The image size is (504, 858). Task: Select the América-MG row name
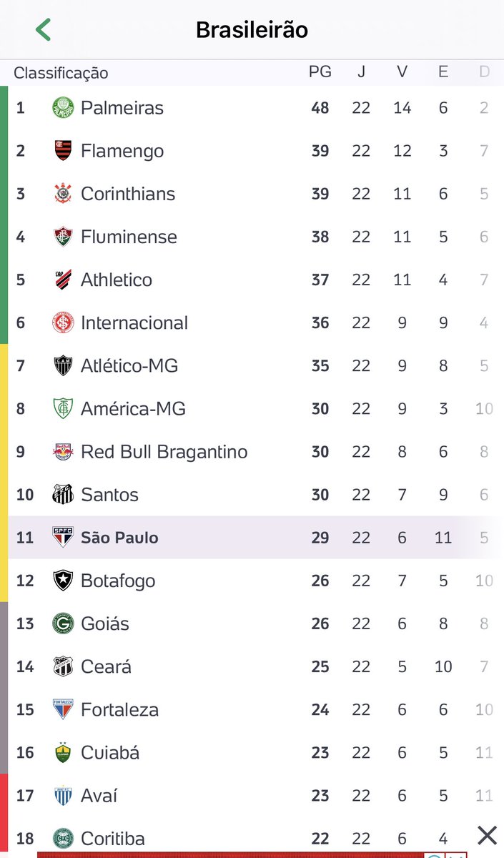(133, 409)
